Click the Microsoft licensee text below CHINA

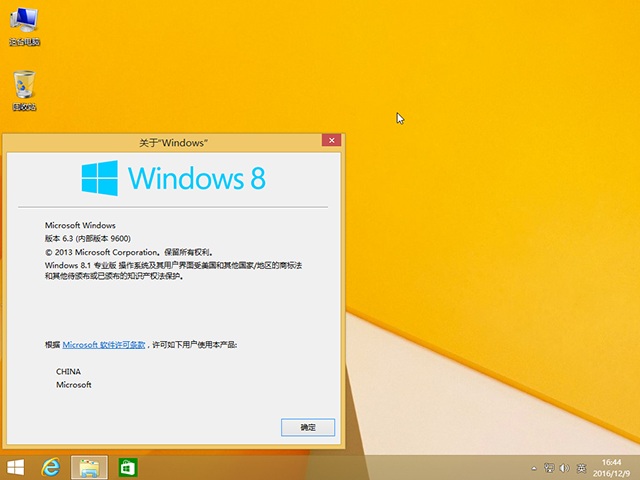pyautogui.click(x=74, y=384)
